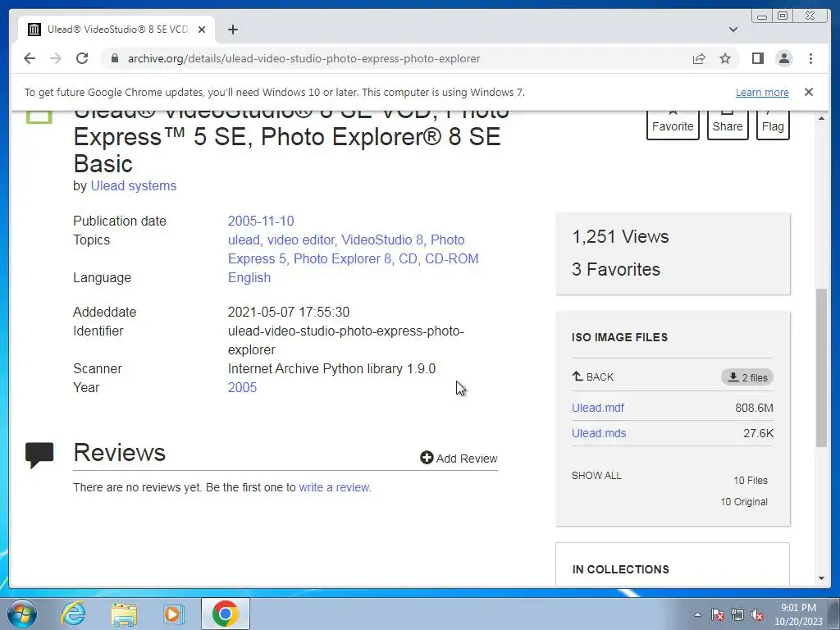Open the Chrome side panel
840x630 pixels.
tap(757, 58)
